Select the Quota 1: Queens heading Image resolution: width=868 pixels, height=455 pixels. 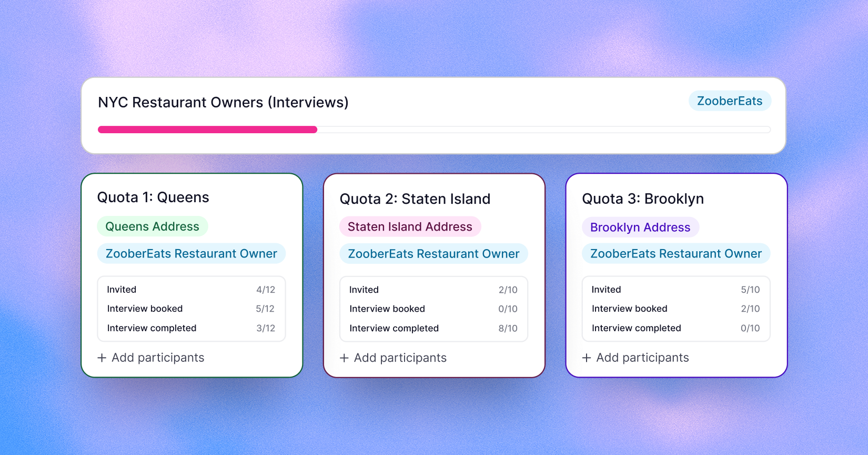pyautogui.click(x=153, y=197)
